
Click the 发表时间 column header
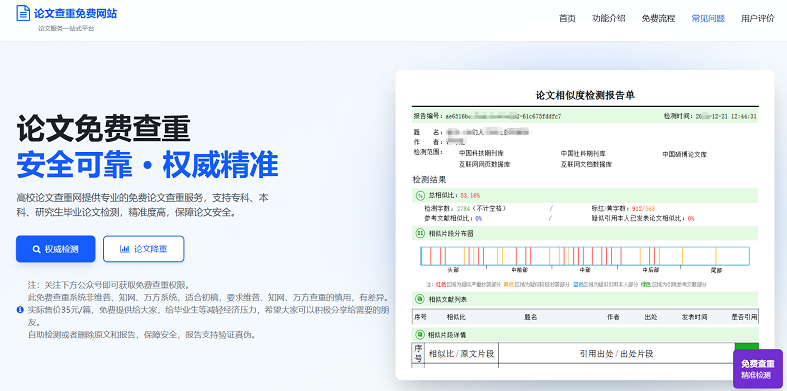(694, 317)
